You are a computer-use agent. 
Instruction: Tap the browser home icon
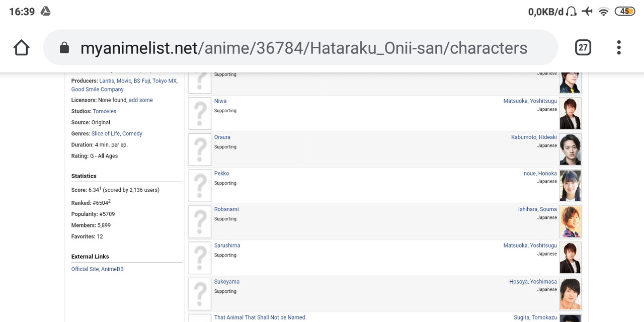click(x=21, y=48)
